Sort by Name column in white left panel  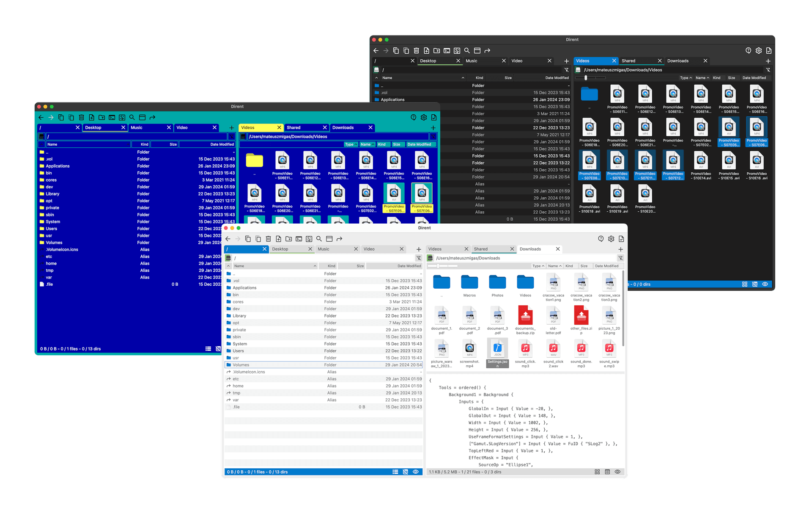[275, 266]
